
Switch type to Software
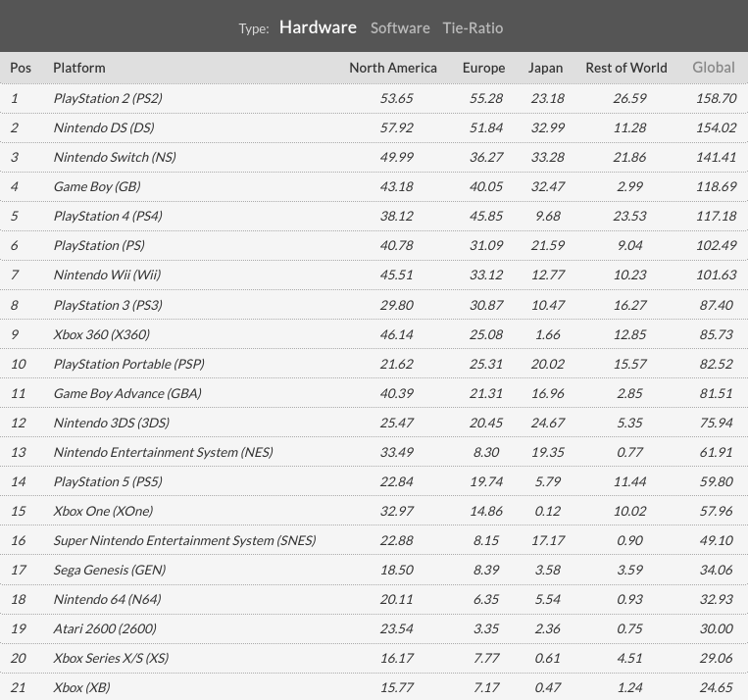tap(400, 28)
